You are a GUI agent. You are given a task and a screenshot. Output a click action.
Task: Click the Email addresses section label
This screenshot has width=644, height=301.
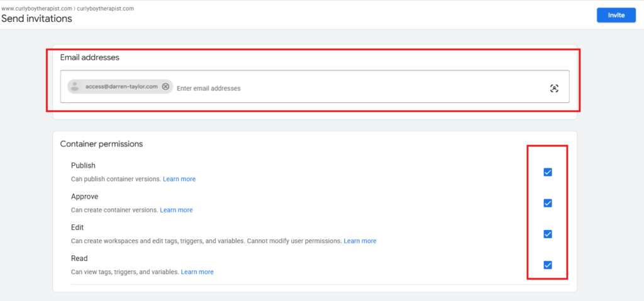point(89,57)
